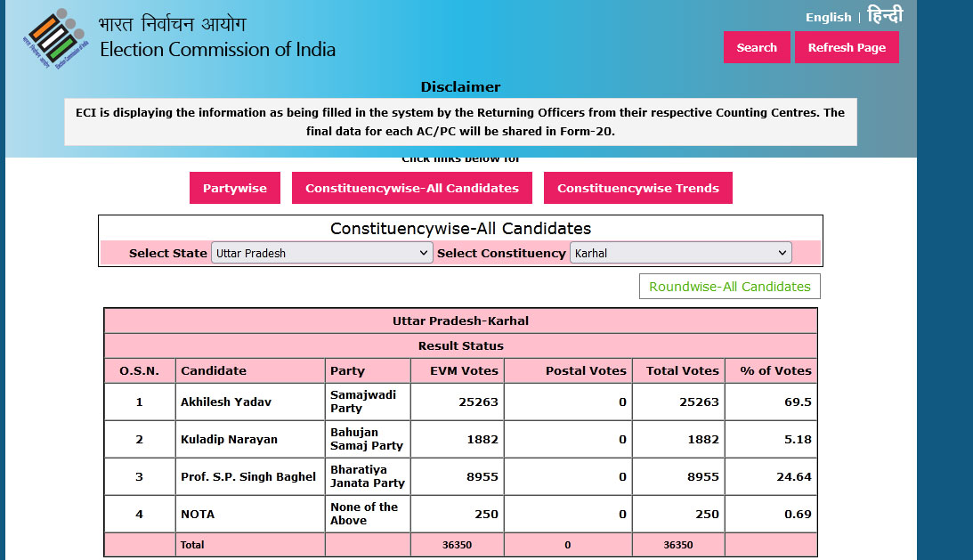This screenshot has height=560, width=973.
Task: Click the Result Status header
Action: (460, 345)
